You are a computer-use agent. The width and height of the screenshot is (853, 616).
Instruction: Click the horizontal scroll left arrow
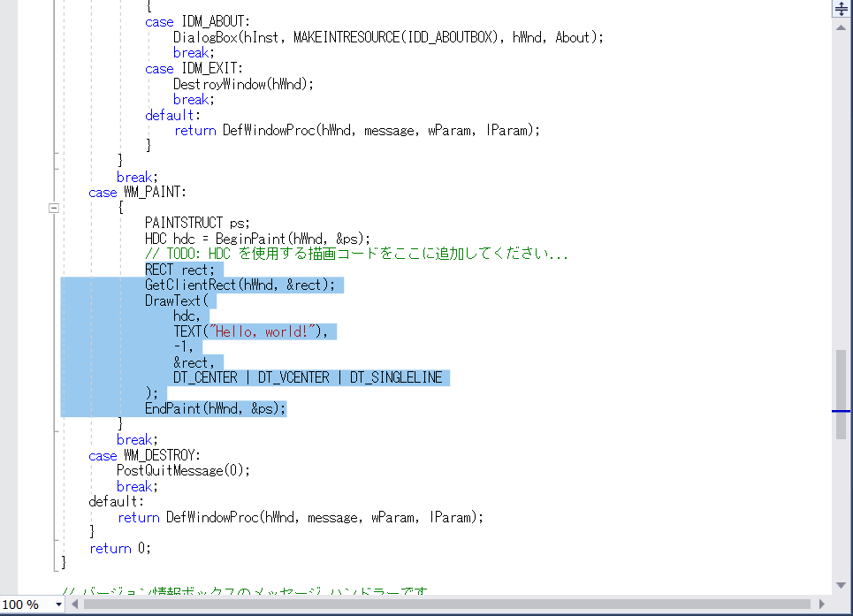tap(73, 604)
